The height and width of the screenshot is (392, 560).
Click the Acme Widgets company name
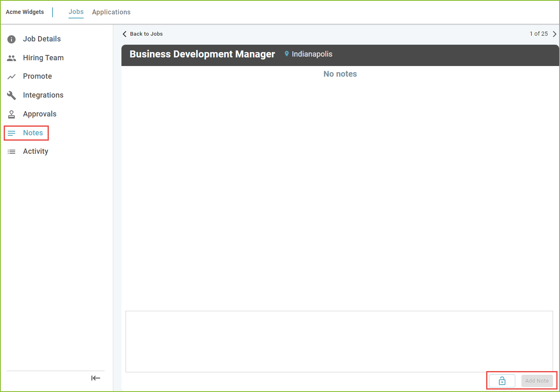(x=25, y=12)
